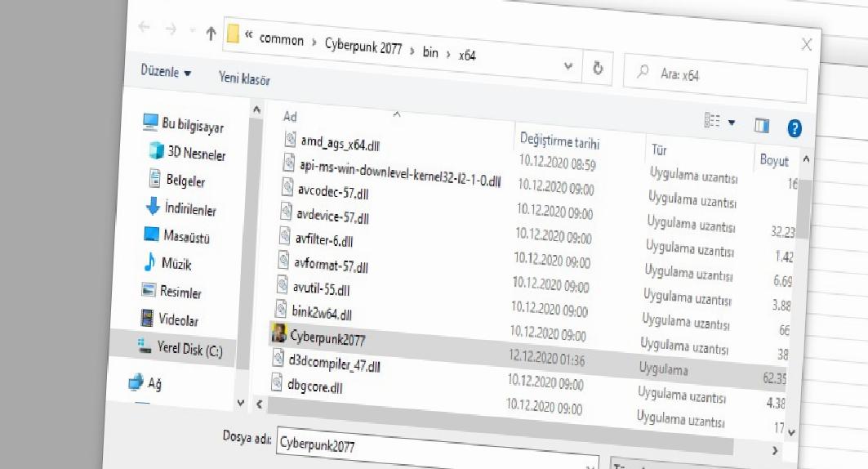Select avformat-57.dll file
This screenshot has height=469, width=868.
point(331,264)
